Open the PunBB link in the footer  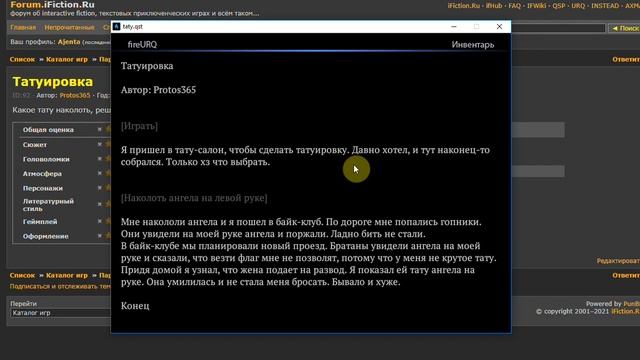click(x=631, y=304)
